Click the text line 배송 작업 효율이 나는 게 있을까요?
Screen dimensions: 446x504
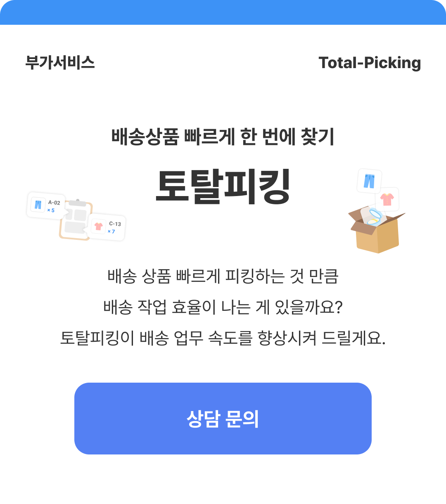[x=223, y=307]
